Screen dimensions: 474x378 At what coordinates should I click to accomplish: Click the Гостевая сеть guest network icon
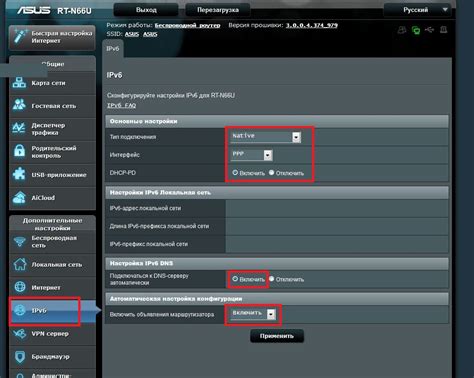point(19,105)
